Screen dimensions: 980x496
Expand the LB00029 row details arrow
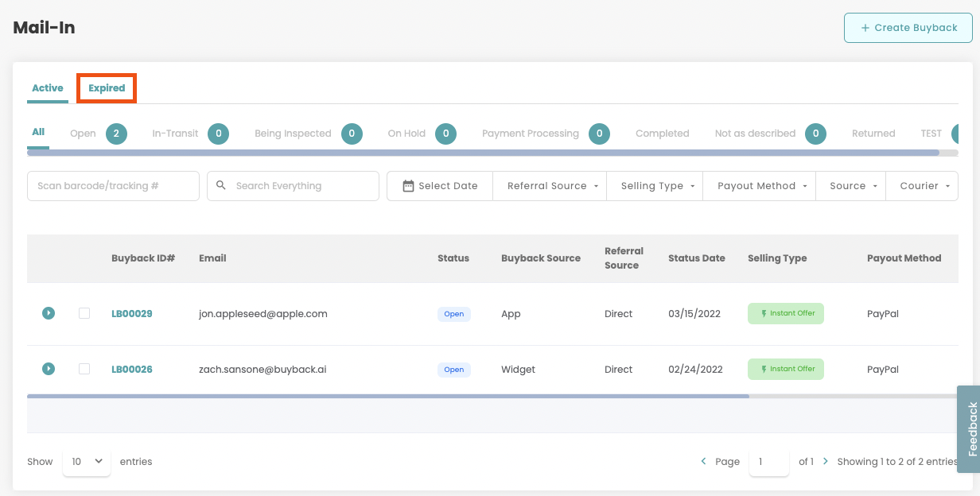(x=49, y=313)
